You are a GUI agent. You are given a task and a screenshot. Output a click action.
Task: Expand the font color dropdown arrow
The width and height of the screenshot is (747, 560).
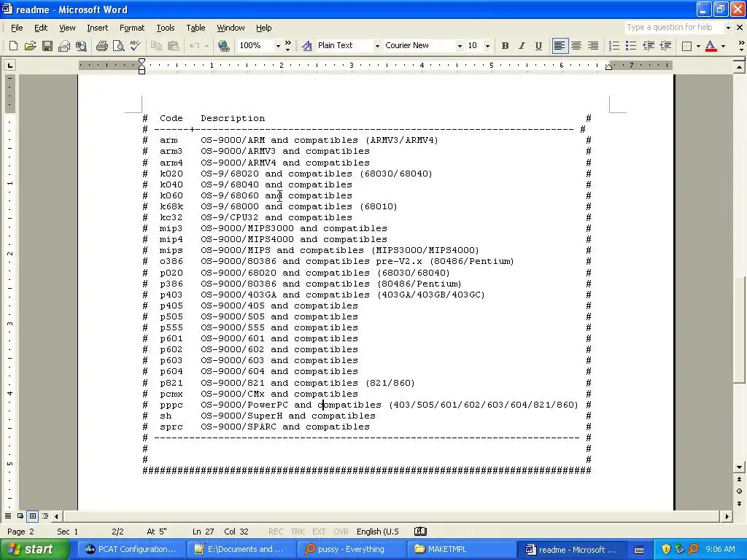(x=723, y=46)
